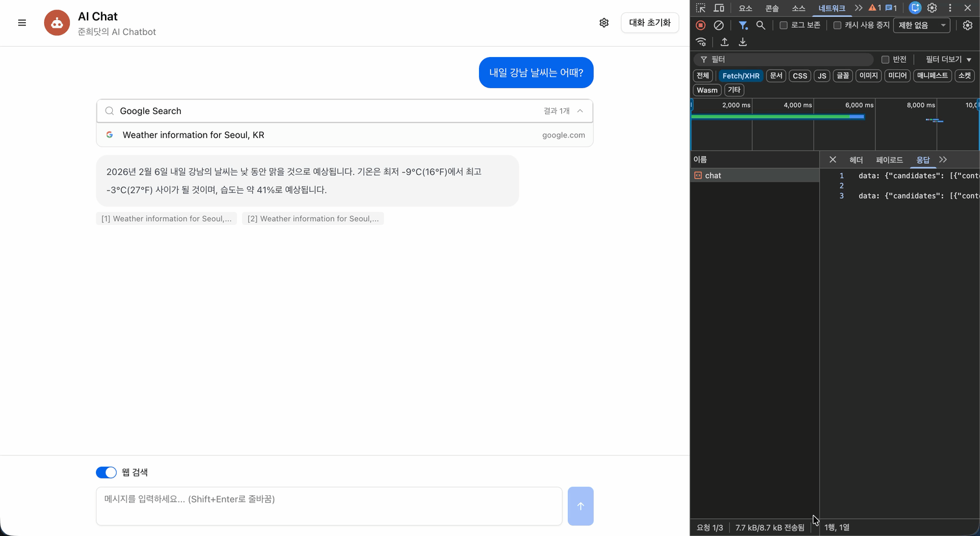Click the chat message input field
Screen dimensions: 980x536
point(329,506)
